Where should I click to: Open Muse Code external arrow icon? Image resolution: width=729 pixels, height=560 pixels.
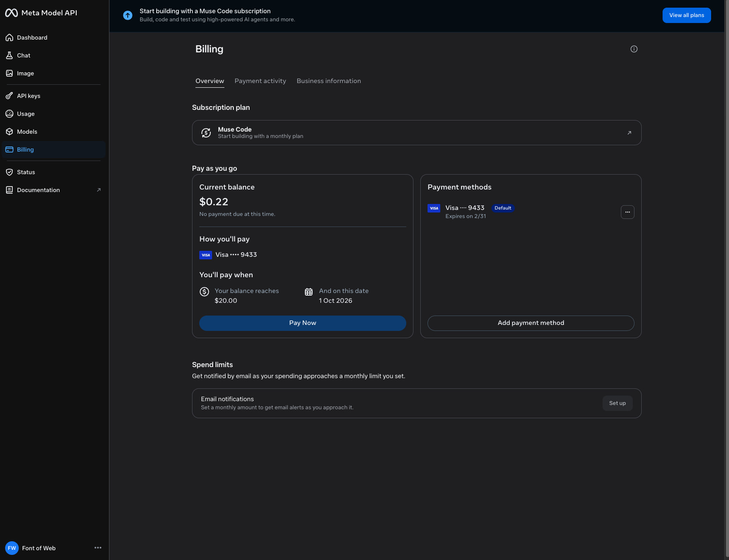click(629, 133)
